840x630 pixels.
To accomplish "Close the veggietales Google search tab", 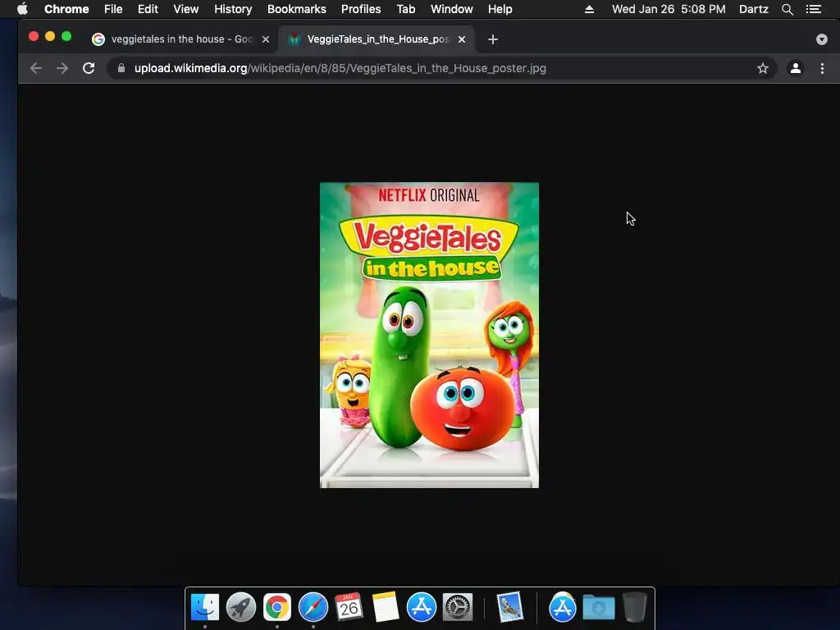I will pos(266,39).
